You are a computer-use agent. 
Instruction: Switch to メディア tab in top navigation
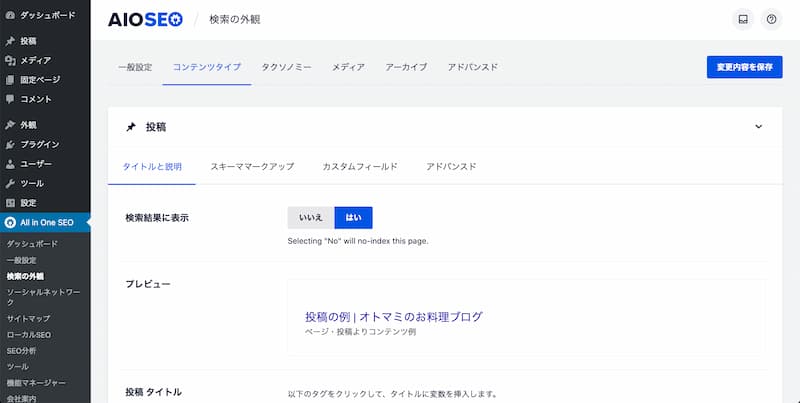[348, 67]
